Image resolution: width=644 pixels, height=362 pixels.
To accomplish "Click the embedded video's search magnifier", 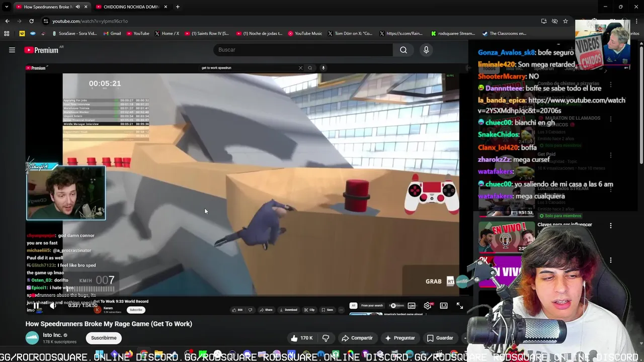I will tap(310, 68).
